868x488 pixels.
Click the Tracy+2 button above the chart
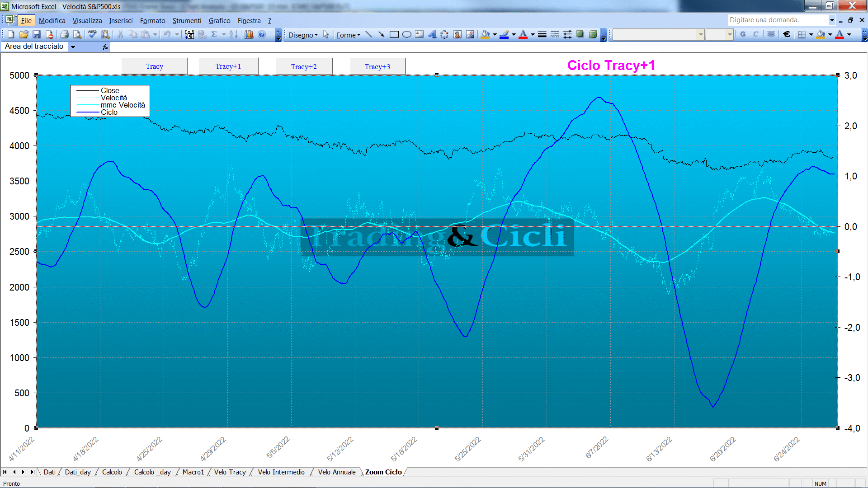304,66
